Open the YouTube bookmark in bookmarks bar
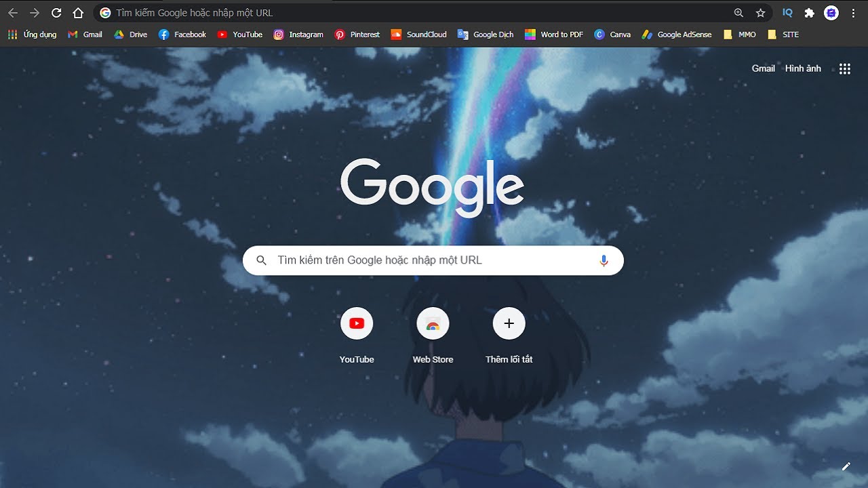 click(240, 35)
